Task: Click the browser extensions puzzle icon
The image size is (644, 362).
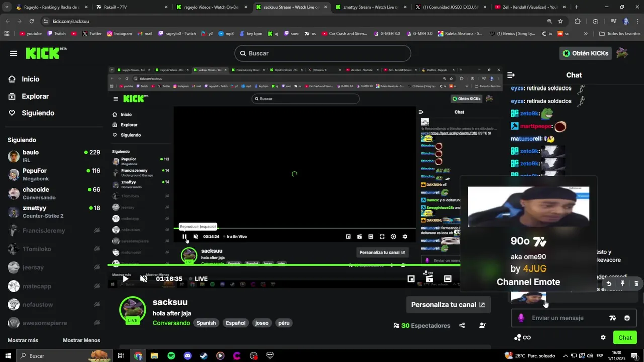Action: pos(578,21)
